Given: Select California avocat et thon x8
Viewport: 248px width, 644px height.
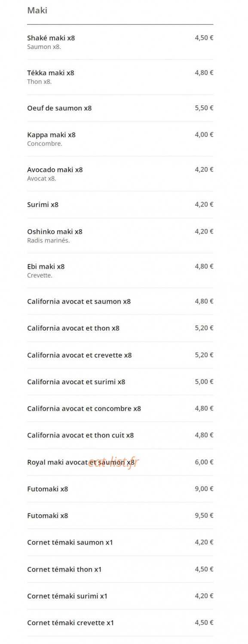Looking at the screenshot, I should pyautogui.click(x=120, y=328).
